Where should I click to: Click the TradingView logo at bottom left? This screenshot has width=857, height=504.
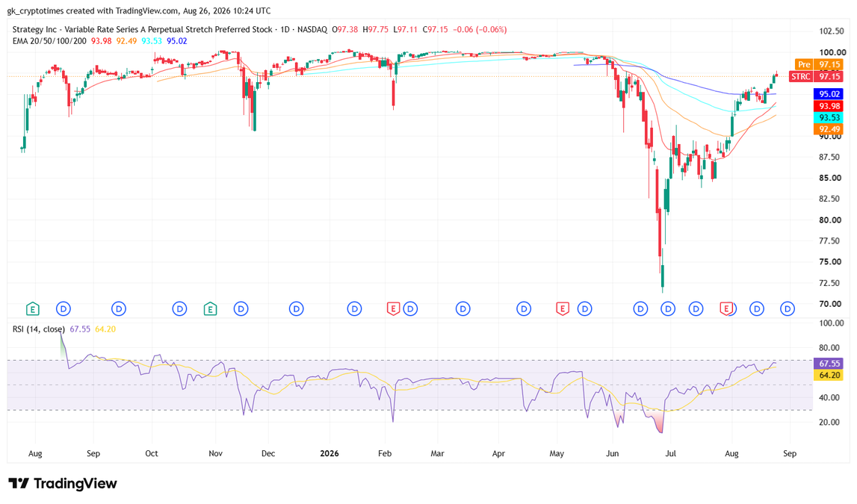point(63,484)
